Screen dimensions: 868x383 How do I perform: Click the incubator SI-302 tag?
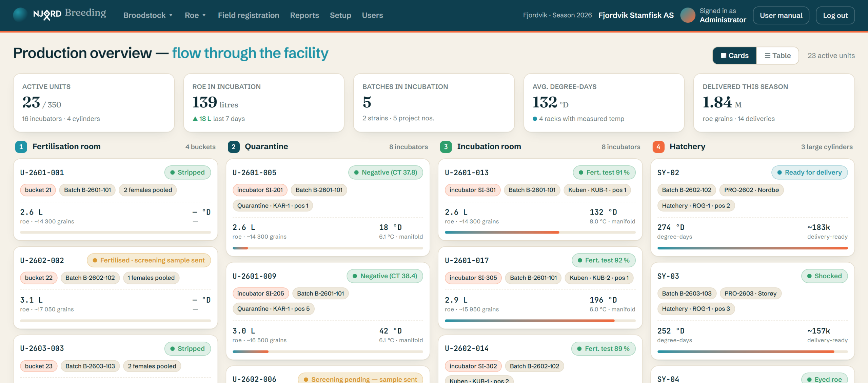473,366
